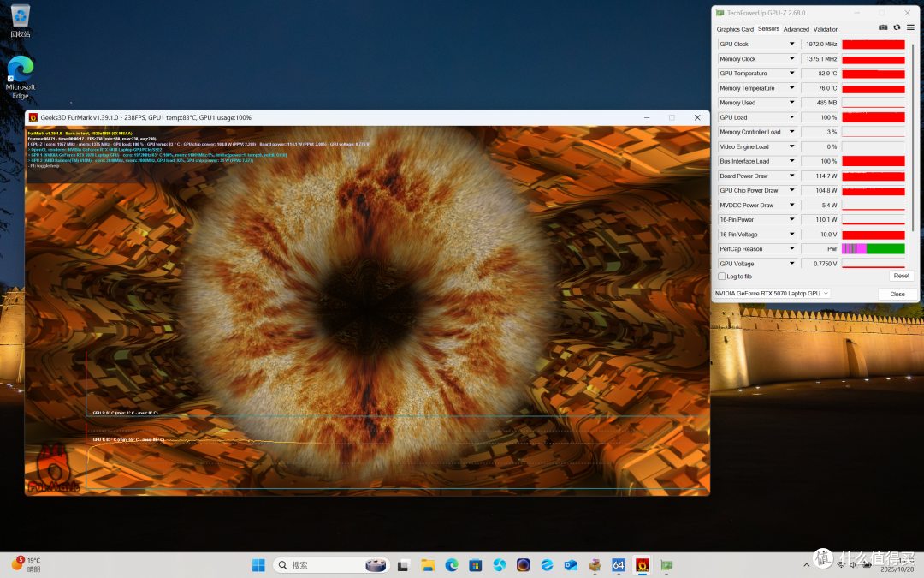The image size is (924, 578).
Task: Open Microsoft Store from taskbar
Action: click(476, 565)
